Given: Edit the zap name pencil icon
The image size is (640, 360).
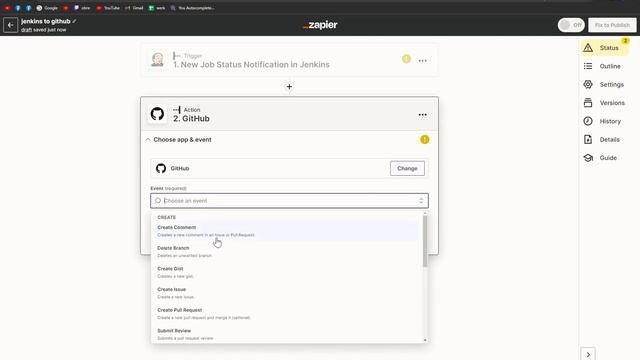Looking at the screenshot, I should 74,21.
